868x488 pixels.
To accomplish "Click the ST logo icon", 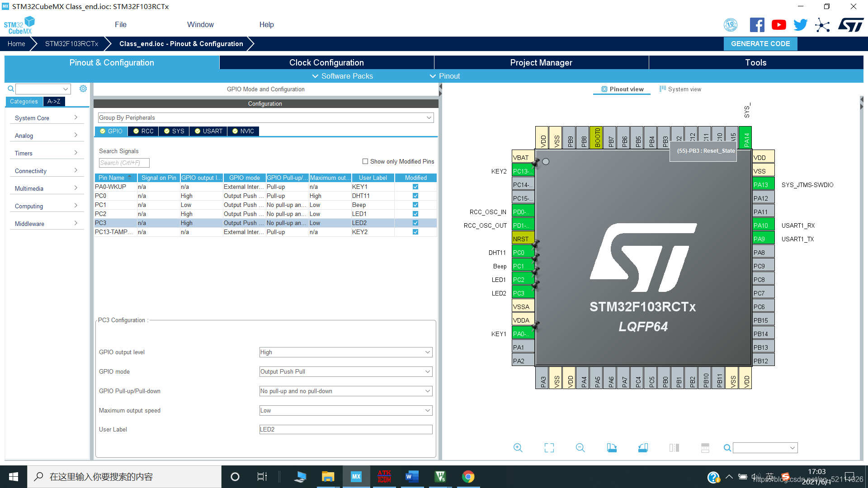I will pos(851,25).
